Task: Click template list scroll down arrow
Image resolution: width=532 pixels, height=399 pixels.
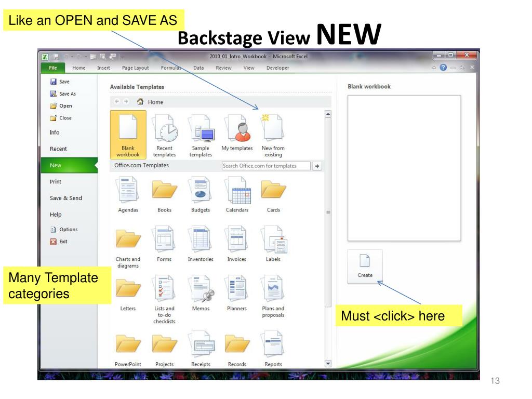Action: click(x=328, y=364)
